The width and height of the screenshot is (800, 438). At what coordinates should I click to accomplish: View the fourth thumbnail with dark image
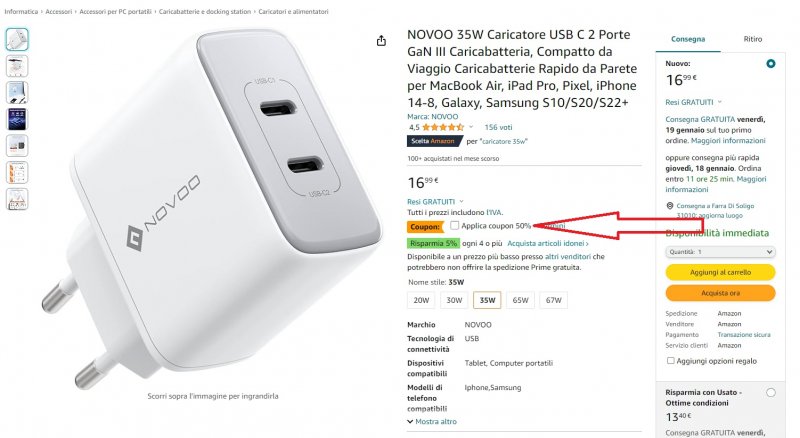point(17,120)
